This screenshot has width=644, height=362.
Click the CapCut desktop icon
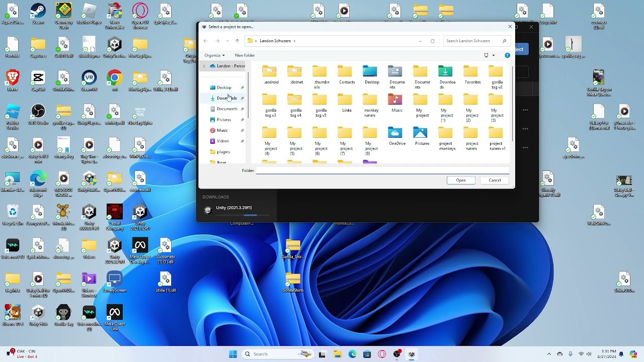point(38,81)
